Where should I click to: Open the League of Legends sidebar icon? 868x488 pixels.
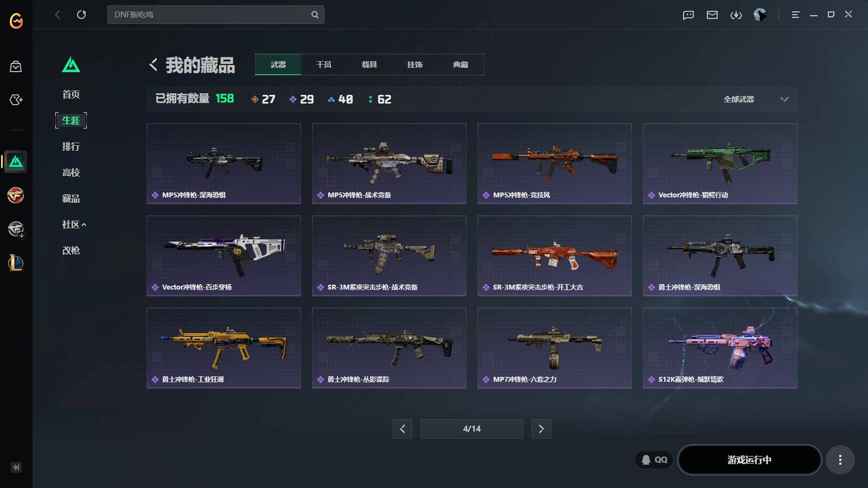point(16,263)
